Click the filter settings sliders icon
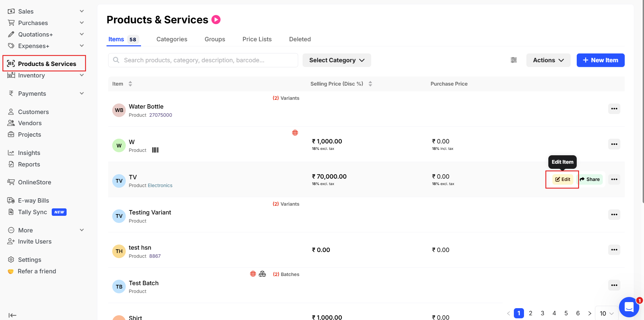 pyautogui.click(x=514, y=60)
